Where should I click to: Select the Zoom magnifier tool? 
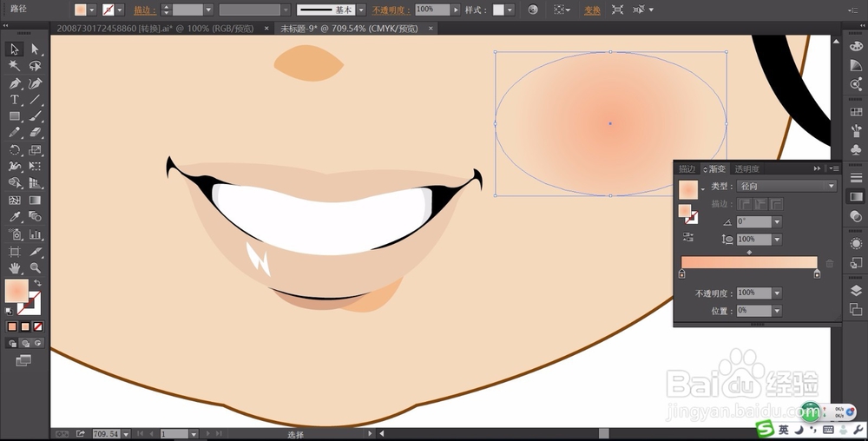click(35, 268)
